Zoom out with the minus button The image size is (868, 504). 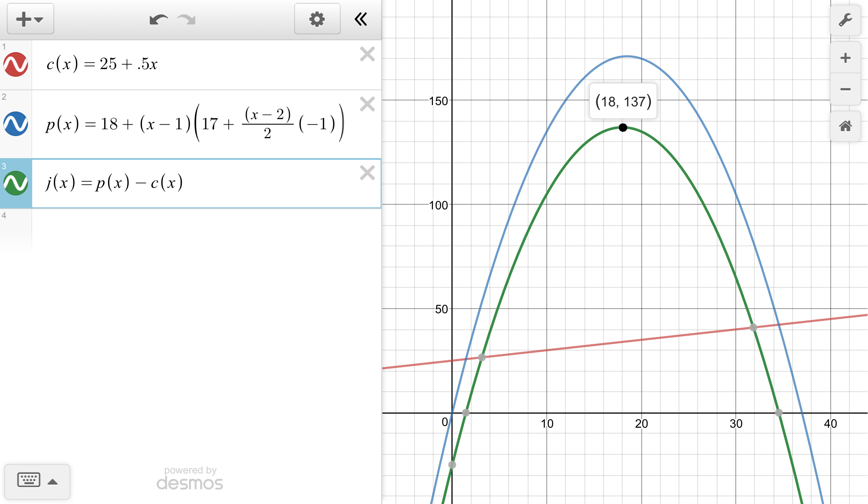(x=845, y=89)
